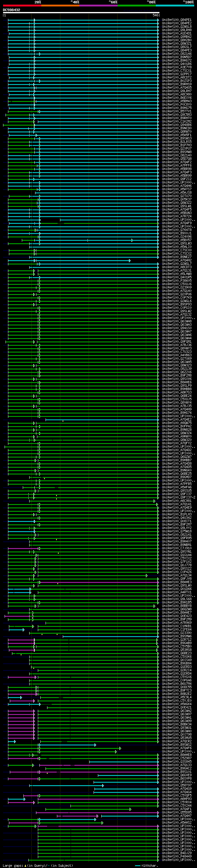Click label UniRef100_Q9FQM1

(x=177, y=341)
